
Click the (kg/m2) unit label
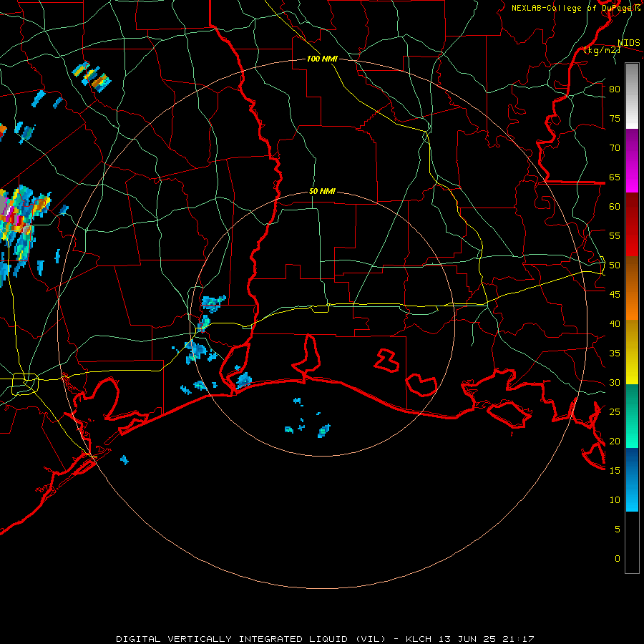[602, 50]
